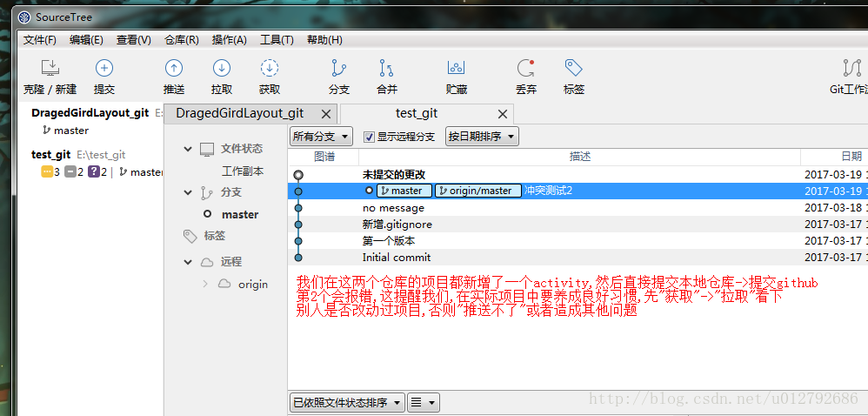Select the 'Initial commit' row
Image resolution: width=868 pixels, height=416 pixels.
(x=578, y=258)
